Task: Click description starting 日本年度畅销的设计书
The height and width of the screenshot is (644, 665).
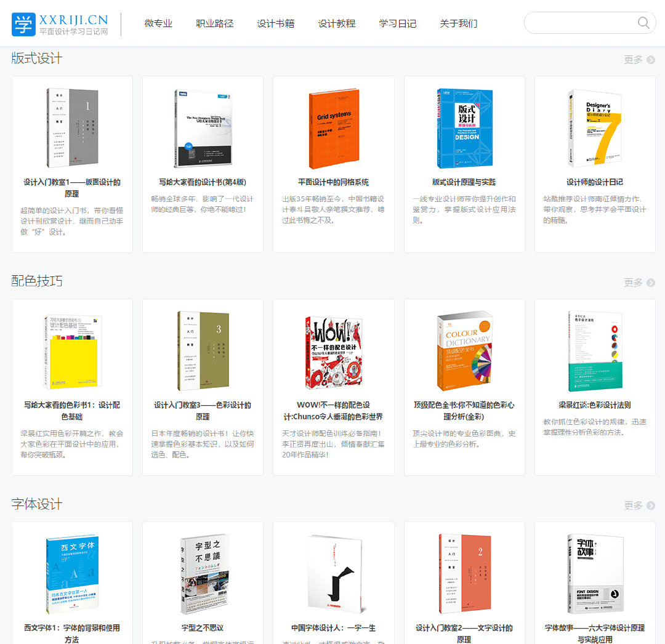Action: [x=203, y=445]
